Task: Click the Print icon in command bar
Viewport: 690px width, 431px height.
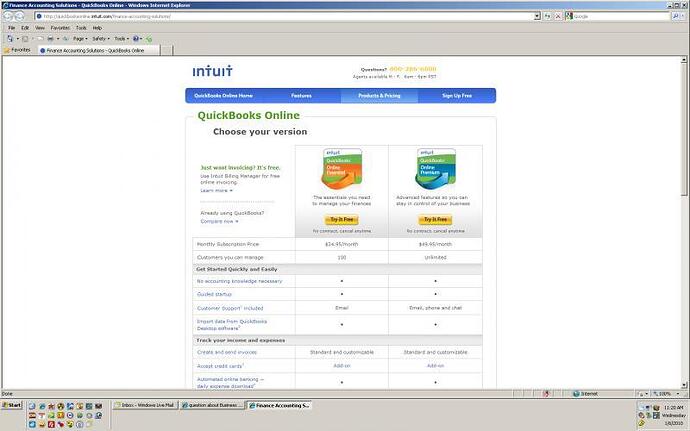Action: coord(50,39)
